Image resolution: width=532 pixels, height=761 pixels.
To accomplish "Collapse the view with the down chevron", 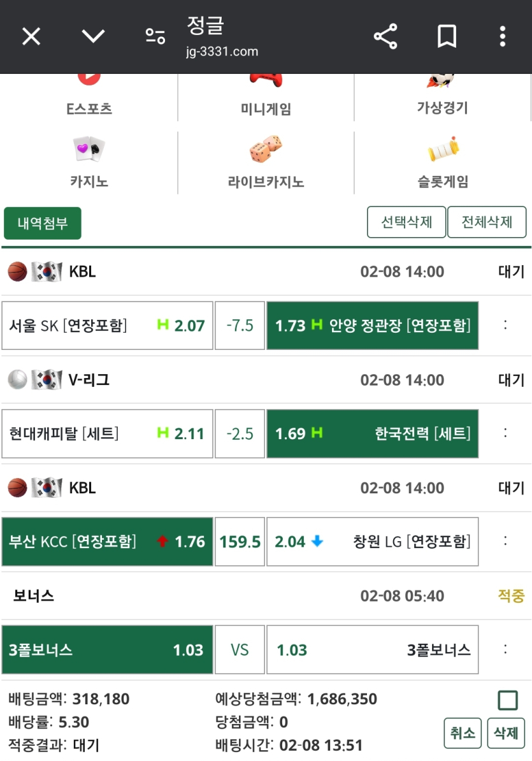I will [x=93, y=36].
